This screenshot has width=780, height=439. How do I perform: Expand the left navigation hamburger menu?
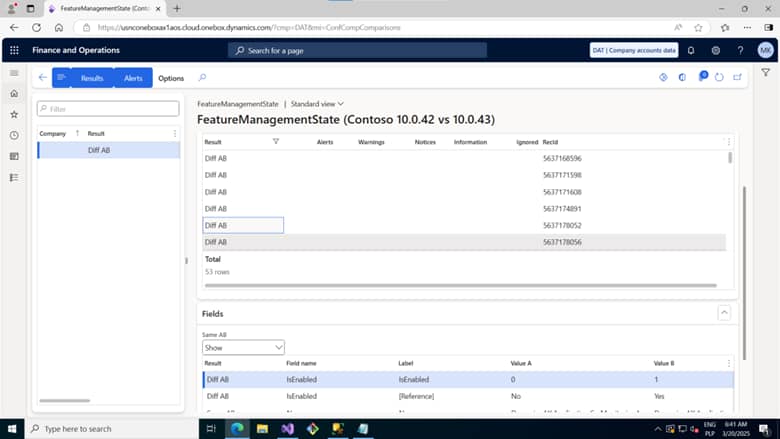tap(14, 73)
